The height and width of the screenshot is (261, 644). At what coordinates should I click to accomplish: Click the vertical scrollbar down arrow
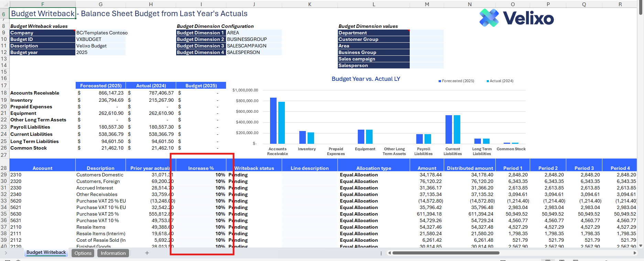click(641, 246)
